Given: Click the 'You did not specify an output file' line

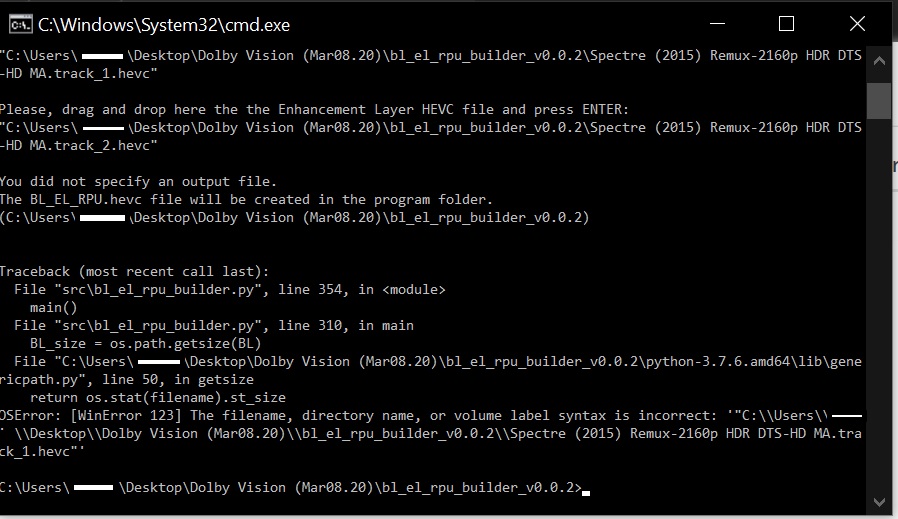Looking at the screenshot, I should click(138, 182).
